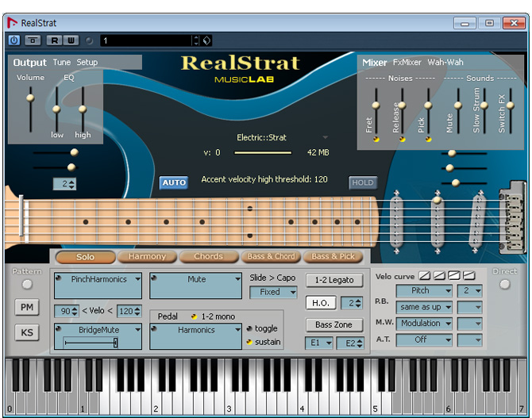Click the high EQ slider knob
Viewport: 532px width, 418px height.
pos(83,109)
